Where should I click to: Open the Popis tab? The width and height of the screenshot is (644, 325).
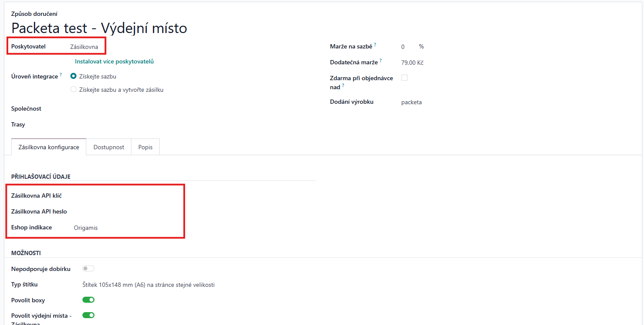point(145,147)
